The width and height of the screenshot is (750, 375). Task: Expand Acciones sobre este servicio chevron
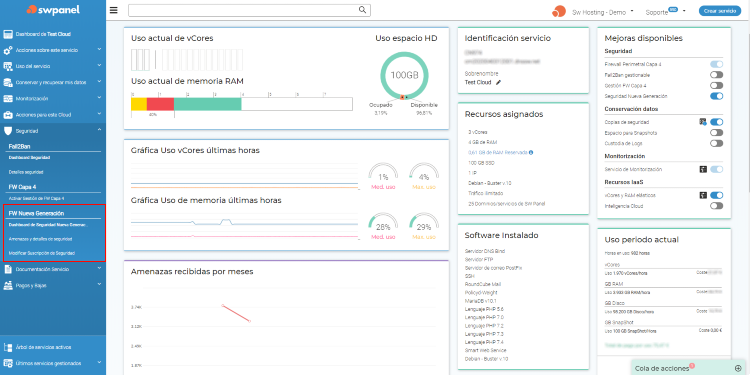pyautogui.click(x=99, y=49)
